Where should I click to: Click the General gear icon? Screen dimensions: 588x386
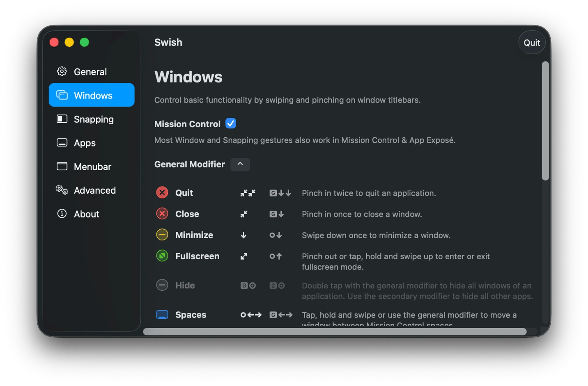click(x=62, y=71)
